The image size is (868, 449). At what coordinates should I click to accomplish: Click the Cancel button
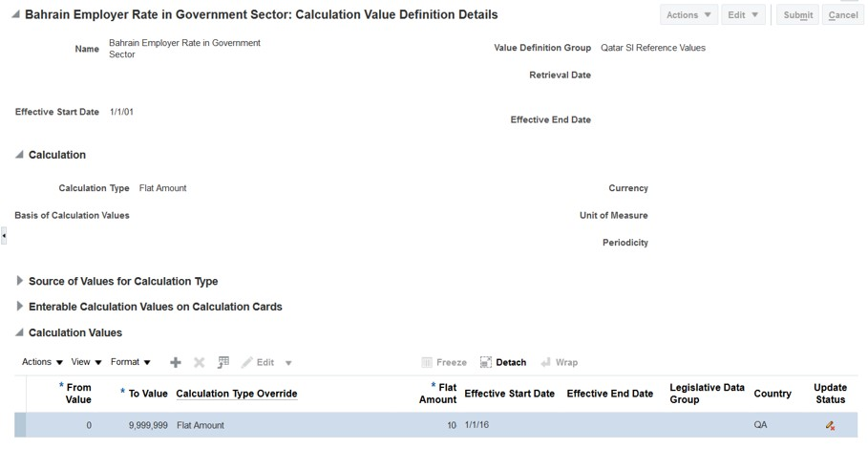[843, 15]
